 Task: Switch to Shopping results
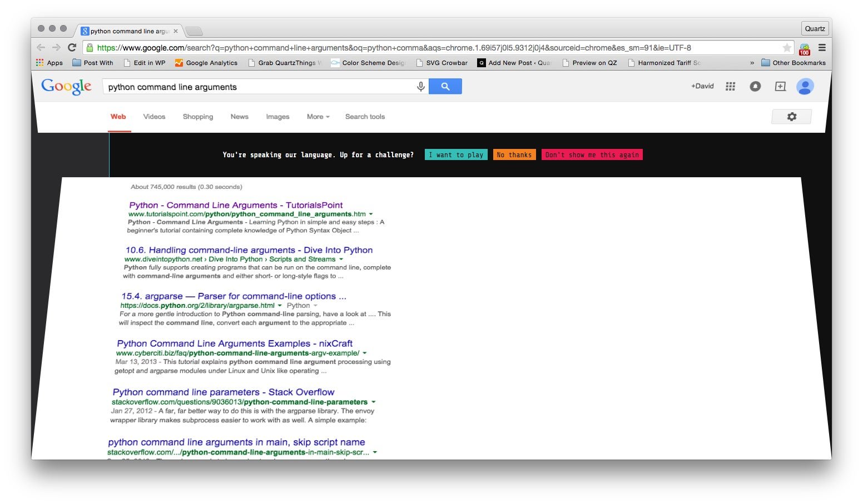coord(198,117)
